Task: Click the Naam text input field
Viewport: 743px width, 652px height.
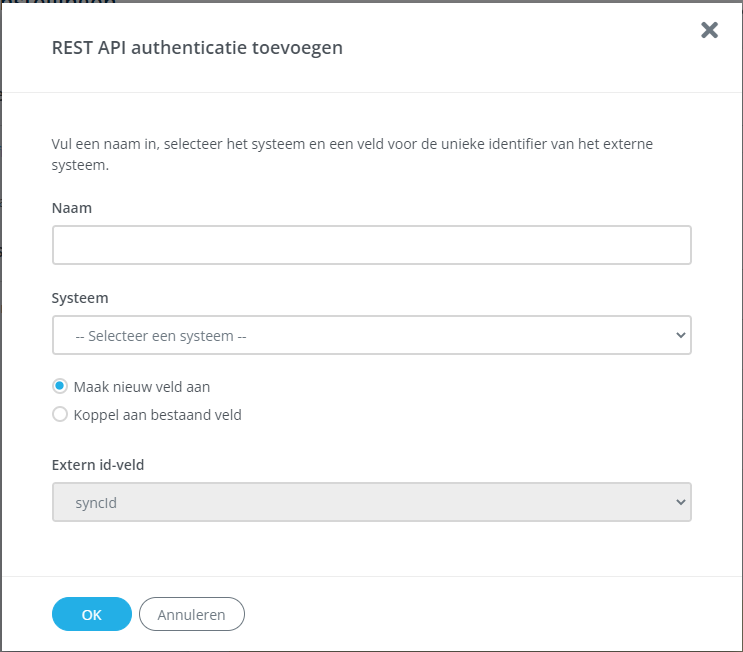Action: tap(371, 245)
